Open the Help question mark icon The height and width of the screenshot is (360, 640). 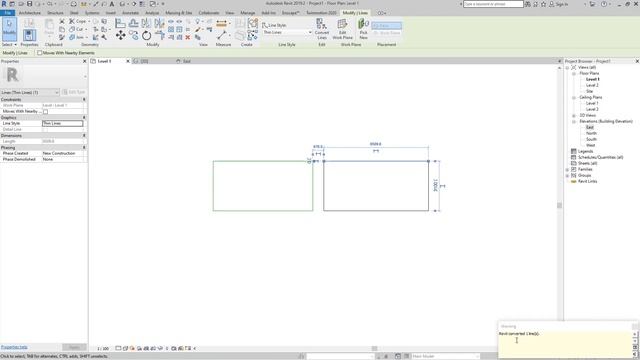[604, 4]
